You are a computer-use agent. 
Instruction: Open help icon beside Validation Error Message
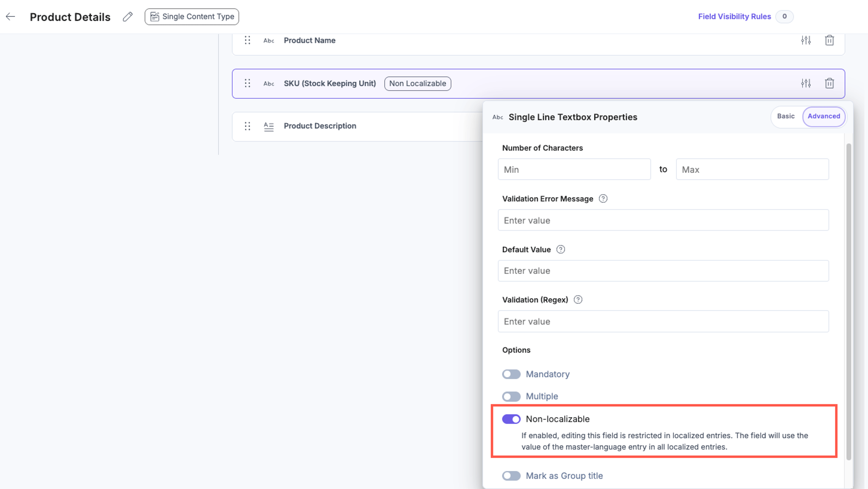point(603,199)
